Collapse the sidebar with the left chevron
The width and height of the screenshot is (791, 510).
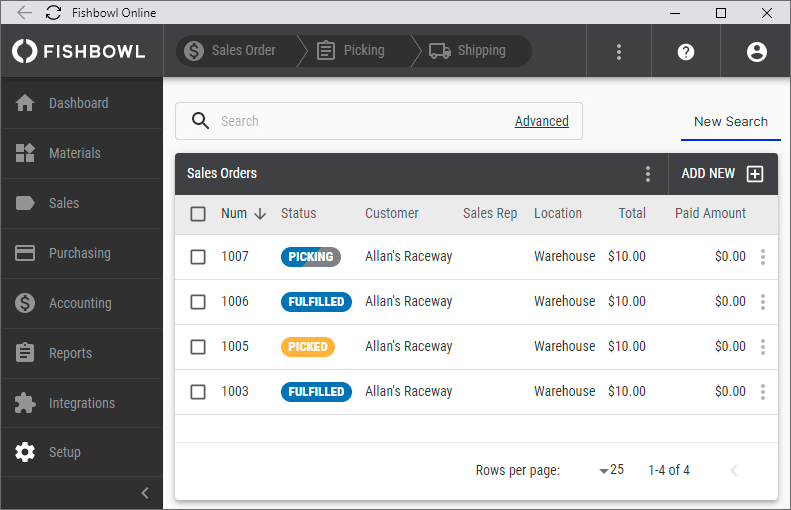pos(145,492)
